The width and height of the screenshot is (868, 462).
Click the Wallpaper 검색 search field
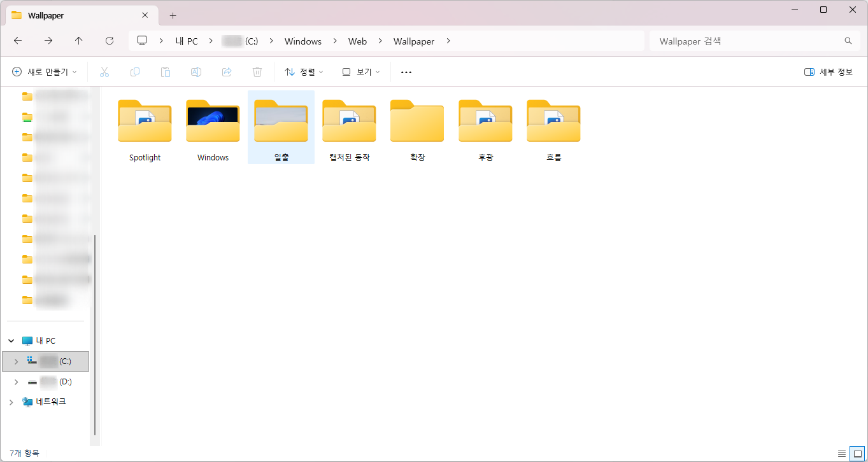pyautogui.click(x=753, y=41)
